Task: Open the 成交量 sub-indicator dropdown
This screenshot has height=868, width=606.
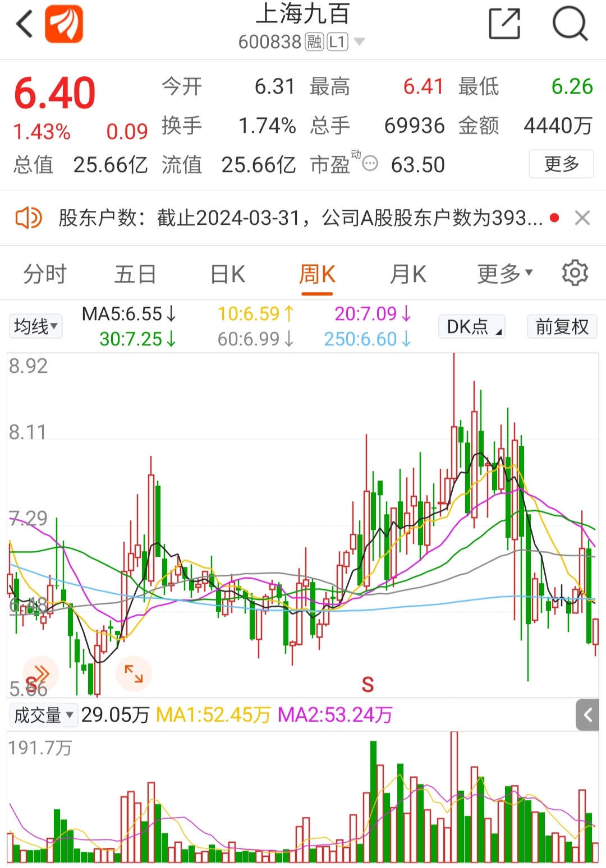Action: tap(43, 715)
